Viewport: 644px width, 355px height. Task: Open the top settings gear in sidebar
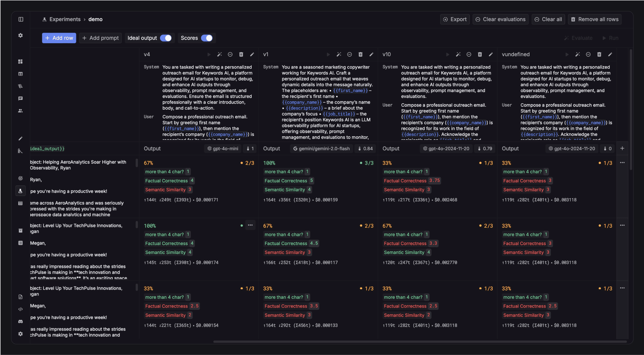21,35
